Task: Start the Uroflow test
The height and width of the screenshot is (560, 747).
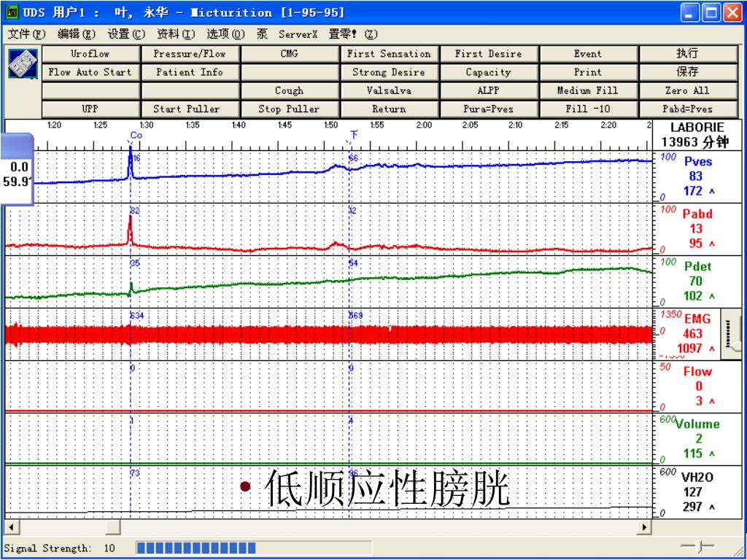Action: point(91,54)
